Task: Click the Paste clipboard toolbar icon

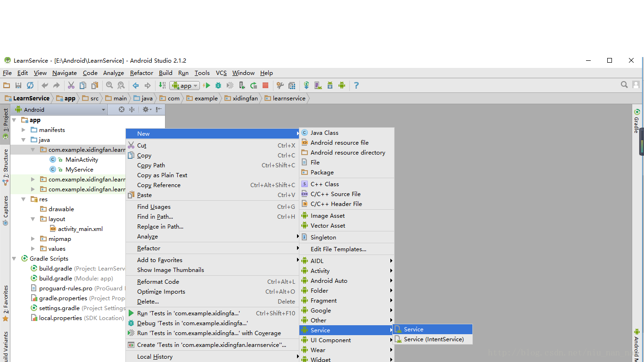Action: [x=95, y=85]
